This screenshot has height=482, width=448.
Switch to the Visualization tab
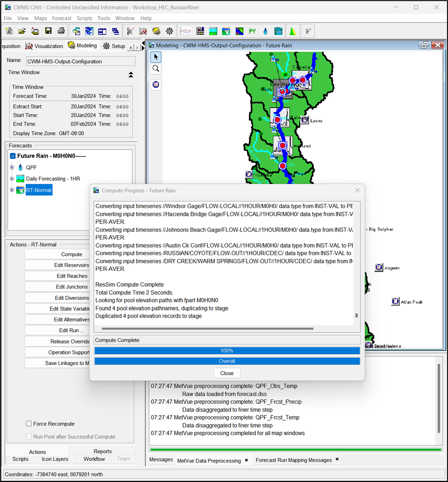point(44,46)
